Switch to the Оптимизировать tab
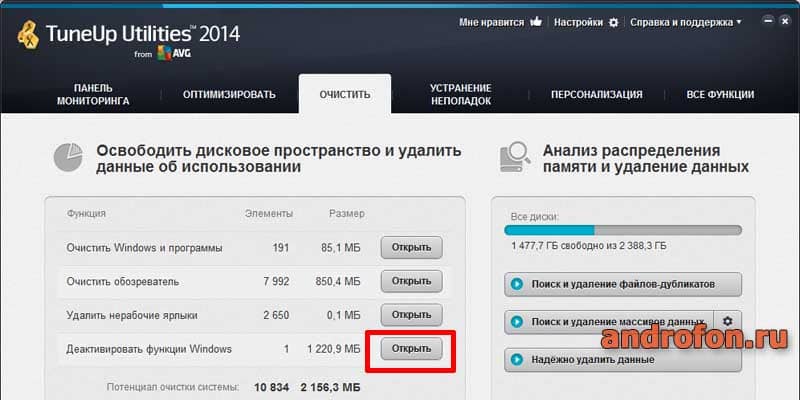The width and height of the screenshot is (800, 400). 229,94
